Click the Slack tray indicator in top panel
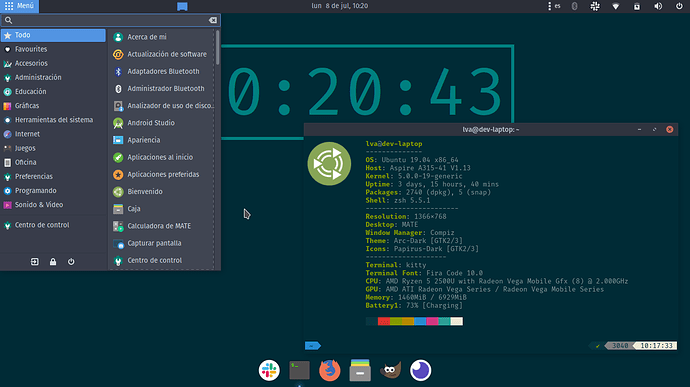690x387 pixels. click(595, 6)
